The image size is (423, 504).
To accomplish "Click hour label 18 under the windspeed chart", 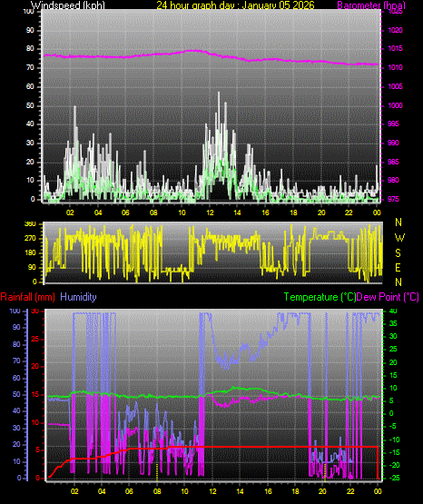I will [293, 212].
